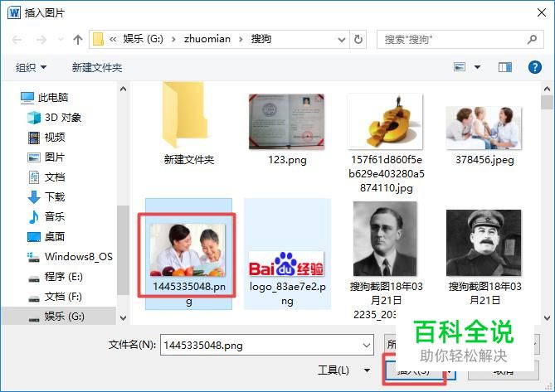Viewport: 555px width, 392px height.
Task: Open 桌面 in the sidebar
Action: [46, 236]
